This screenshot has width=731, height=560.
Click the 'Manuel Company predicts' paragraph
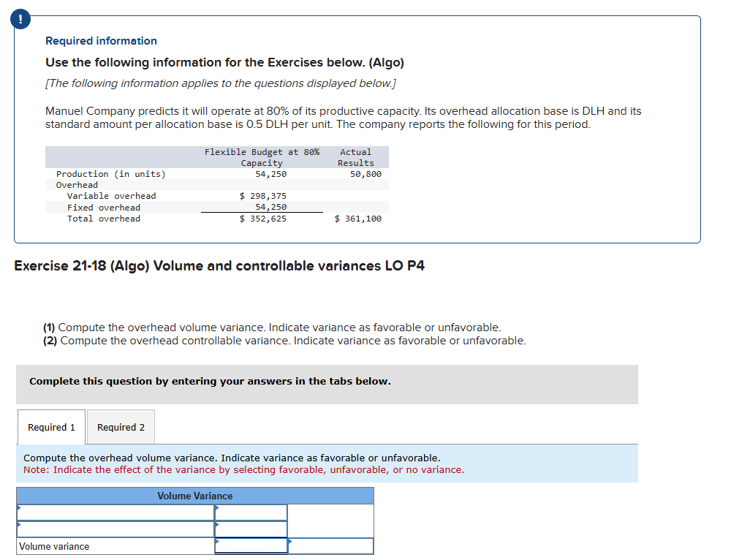343,118
